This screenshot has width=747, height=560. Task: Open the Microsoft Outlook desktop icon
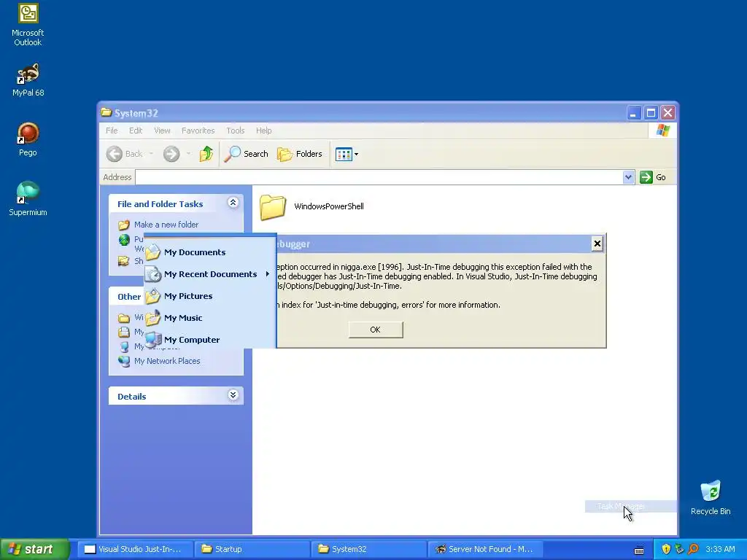tap(28, 25)
